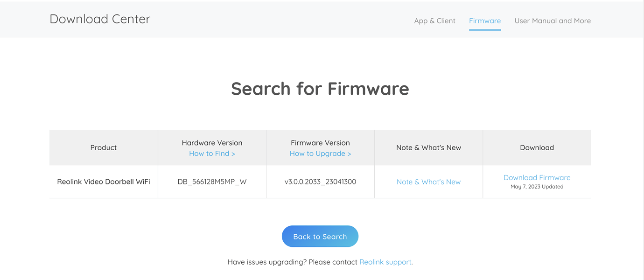Click the Download Firmware link
Viewport: 644px width, 280px height.
537,177
